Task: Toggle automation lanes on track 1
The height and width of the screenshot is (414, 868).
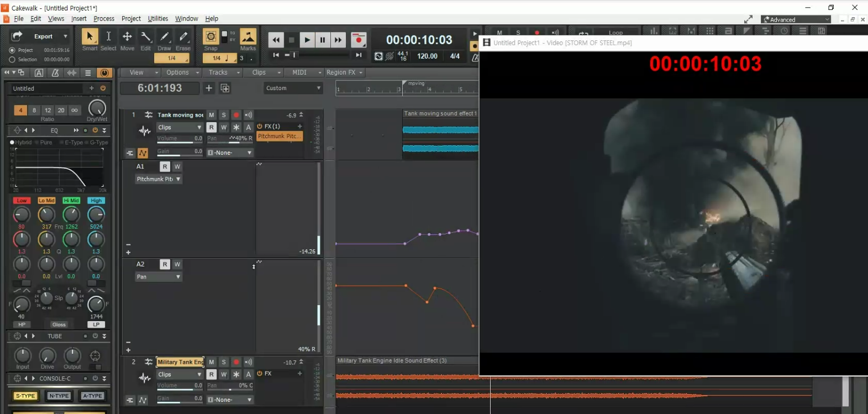Action: [143, 153]
